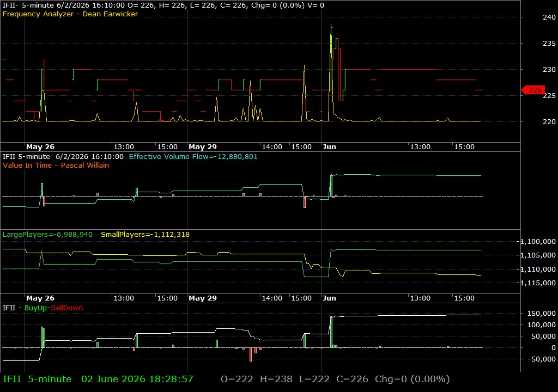Click the 235 price axis label
This screenshot has width=558, height=392.
click(549, 44)
